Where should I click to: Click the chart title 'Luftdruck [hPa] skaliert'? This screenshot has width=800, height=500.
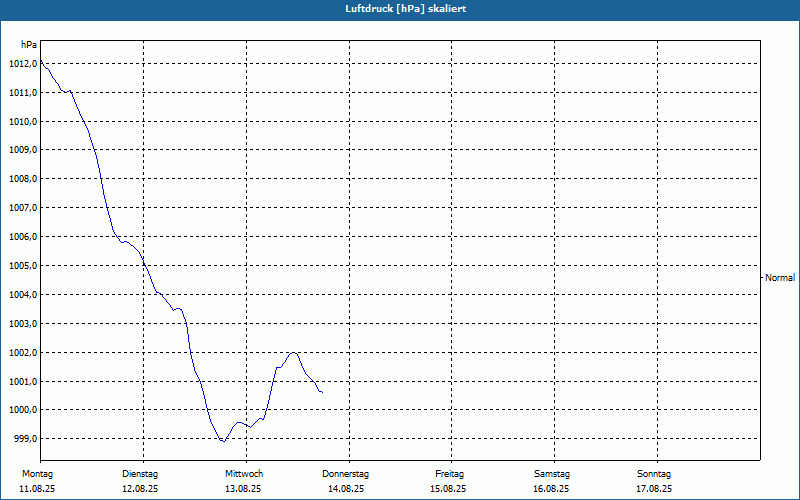(x=406, y=9)
